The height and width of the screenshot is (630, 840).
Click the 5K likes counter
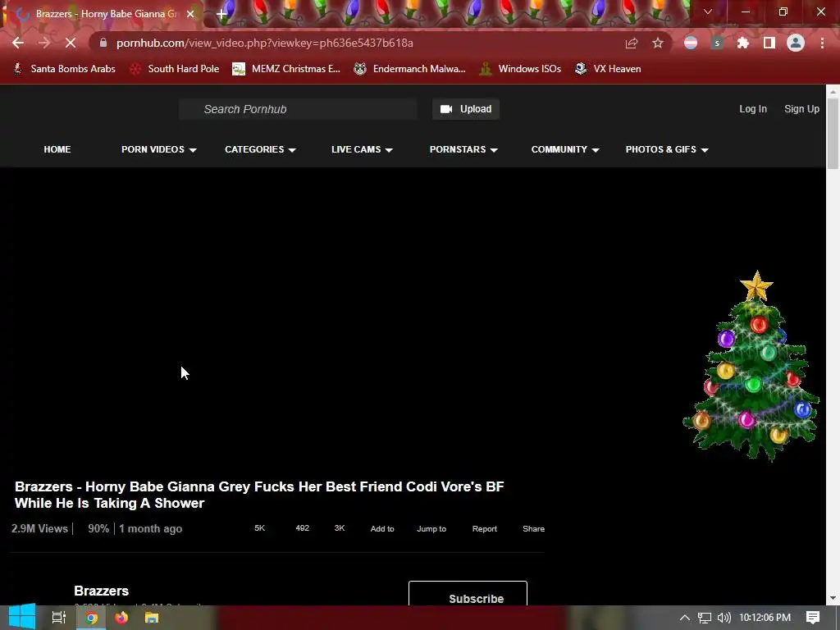(x=259, y=528)
